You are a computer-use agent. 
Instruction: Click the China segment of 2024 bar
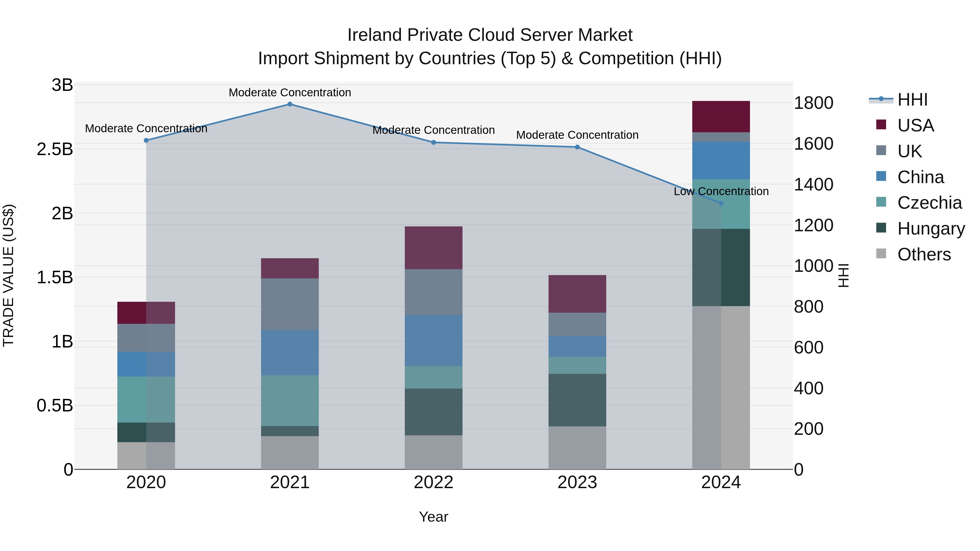click(x=721, y=161)
